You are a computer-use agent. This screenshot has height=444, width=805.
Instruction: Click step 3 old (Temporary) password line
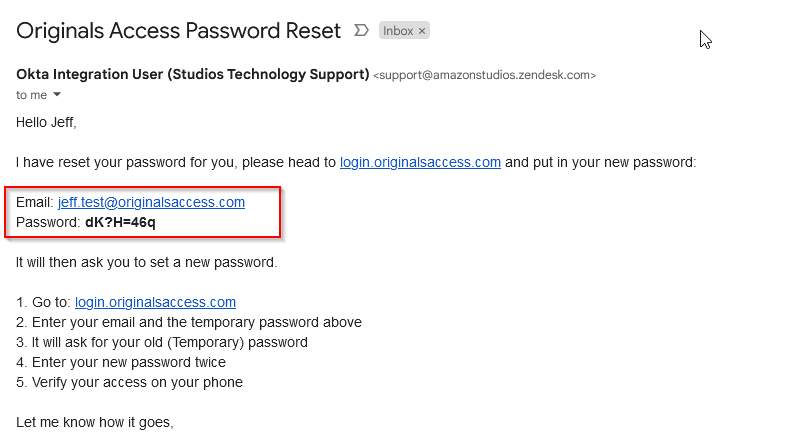tap(162, 342)
